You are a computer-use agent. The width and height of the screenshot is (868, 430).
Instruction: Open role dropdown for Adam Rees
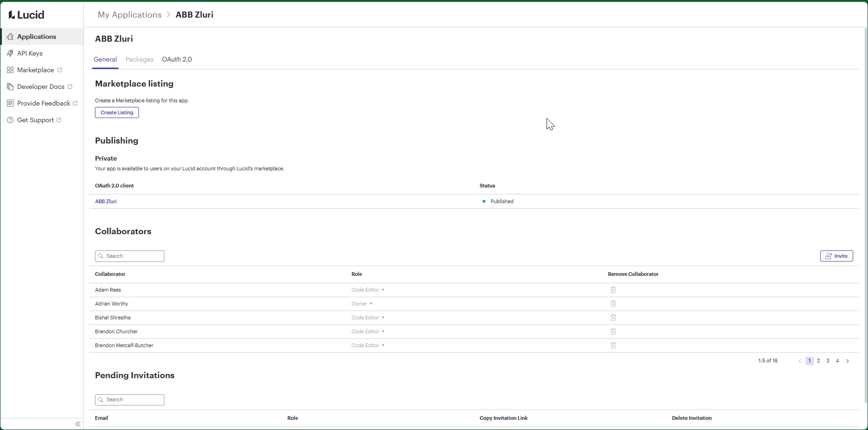click(368, 290)
